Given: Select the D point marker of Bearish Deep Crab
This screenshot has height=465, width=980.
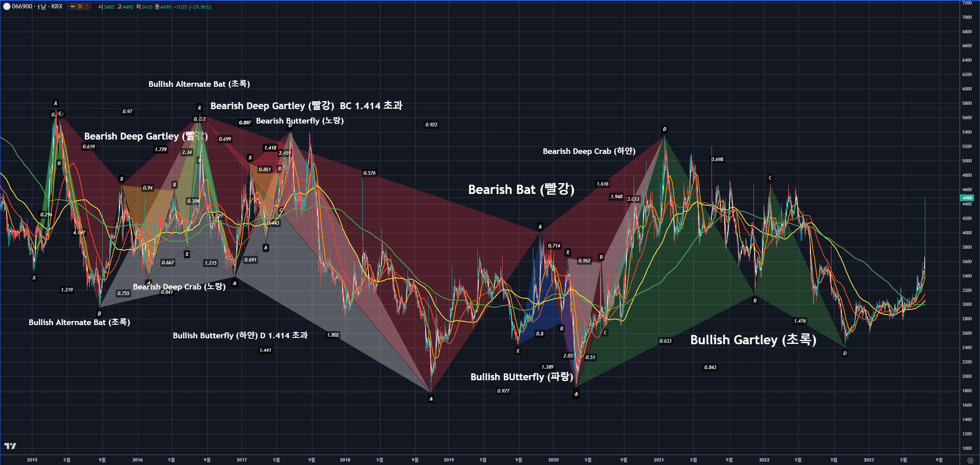Looking at the screenshot, I should click(664, 129).
